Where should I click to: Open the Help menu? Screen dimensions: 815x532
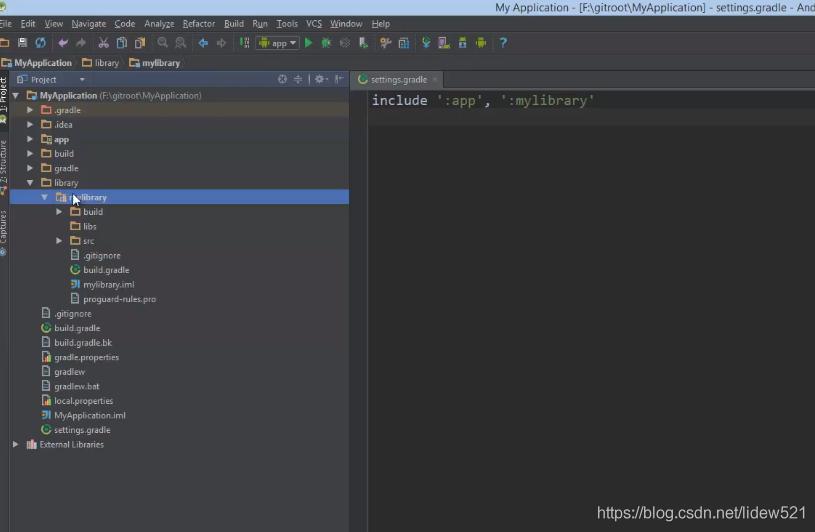tap(380, 24)
